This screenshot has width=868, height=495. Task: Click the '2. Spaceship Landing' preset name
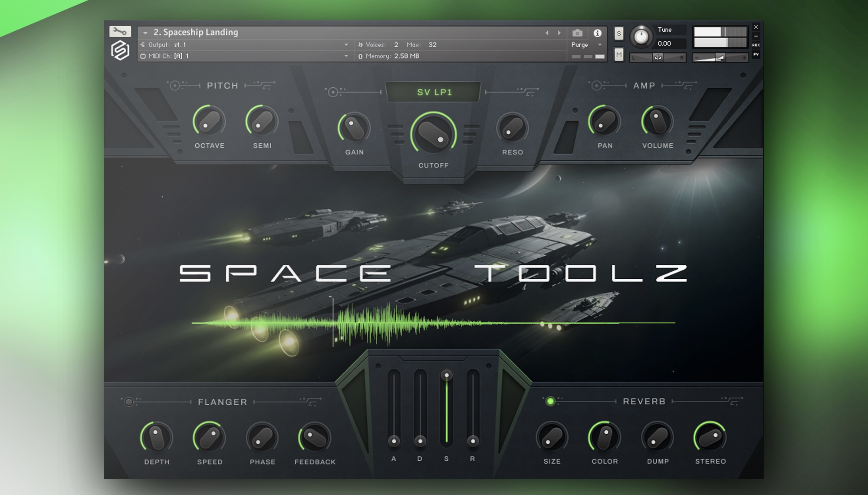pyautogui.click(x=196, y=32)
